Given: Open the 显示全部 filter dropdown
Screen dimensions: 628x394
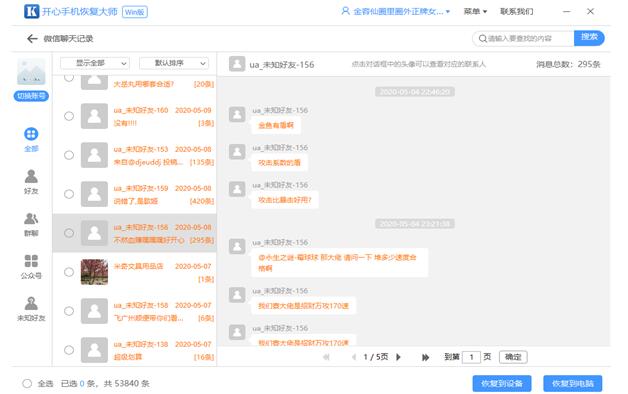Looking at the screenshot, I should (x=95, y=63).
